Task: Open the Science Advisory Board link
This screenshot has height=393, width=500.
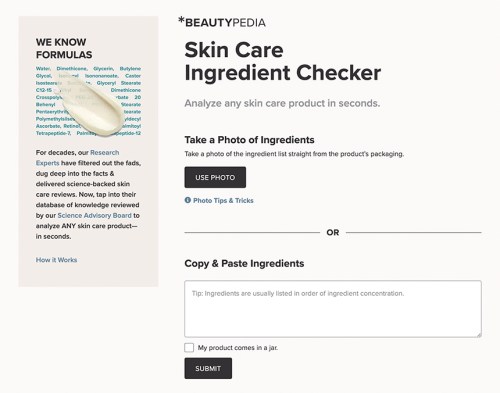Action: pyautogui.click(x=94, y=215)
